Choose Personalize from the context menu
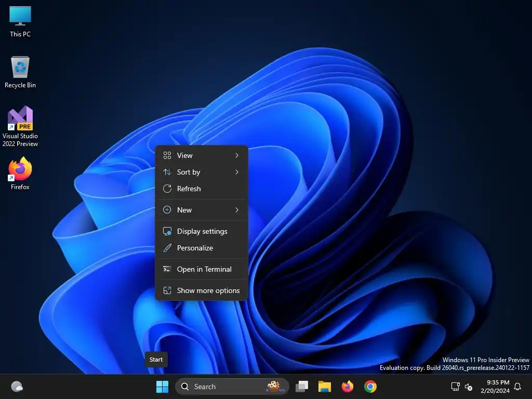The height and width of the screenshot is (399, 532). pos(201,248)
